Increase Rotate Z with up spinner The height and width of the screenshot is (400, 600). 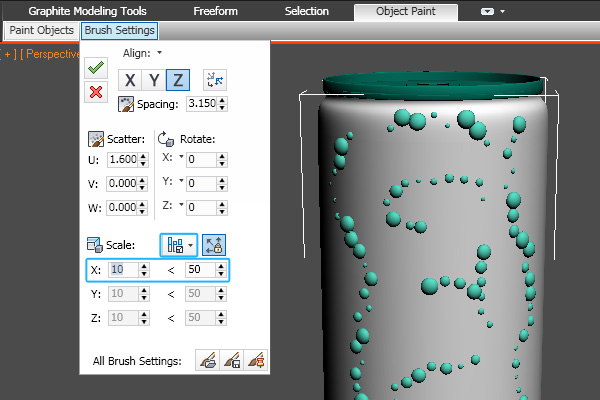point(222,204)
